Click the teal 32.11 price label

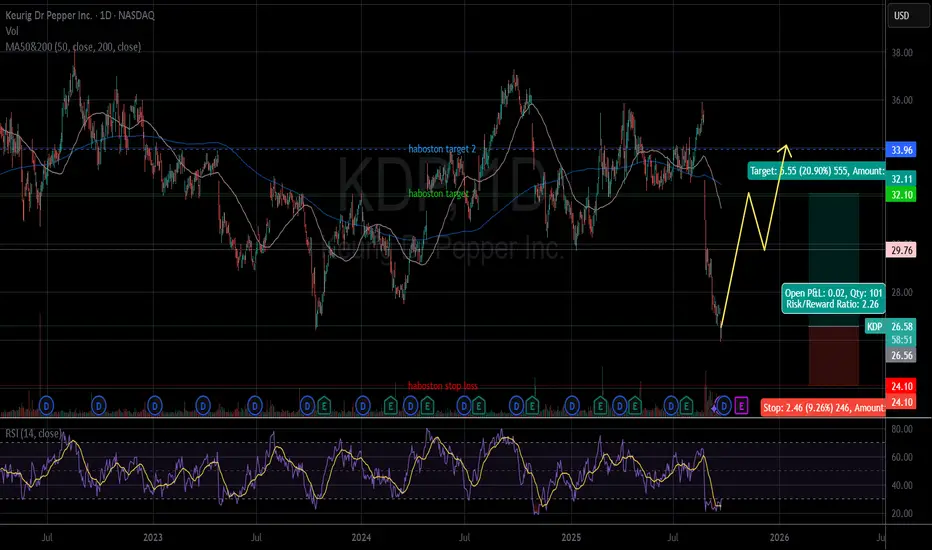point(901,179)
